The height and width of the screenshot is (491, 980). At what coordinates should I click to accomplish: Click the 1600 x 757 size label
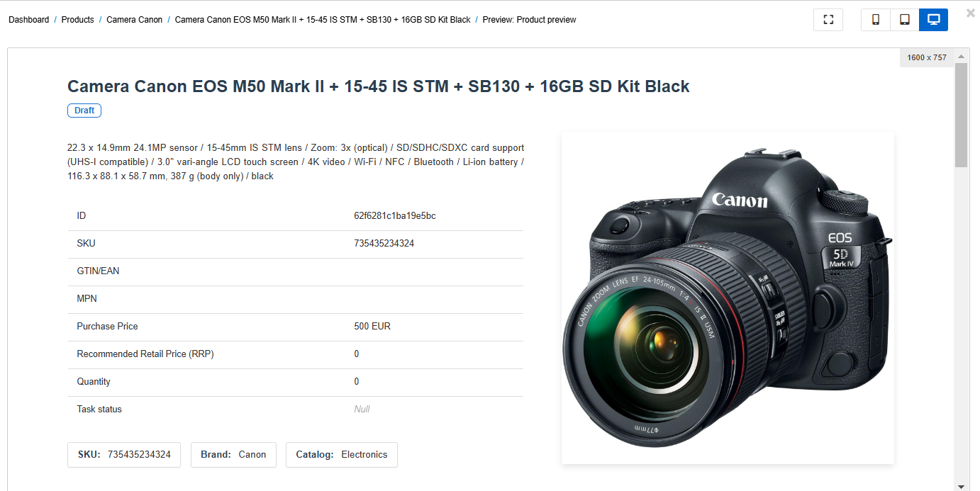point(927,57)
